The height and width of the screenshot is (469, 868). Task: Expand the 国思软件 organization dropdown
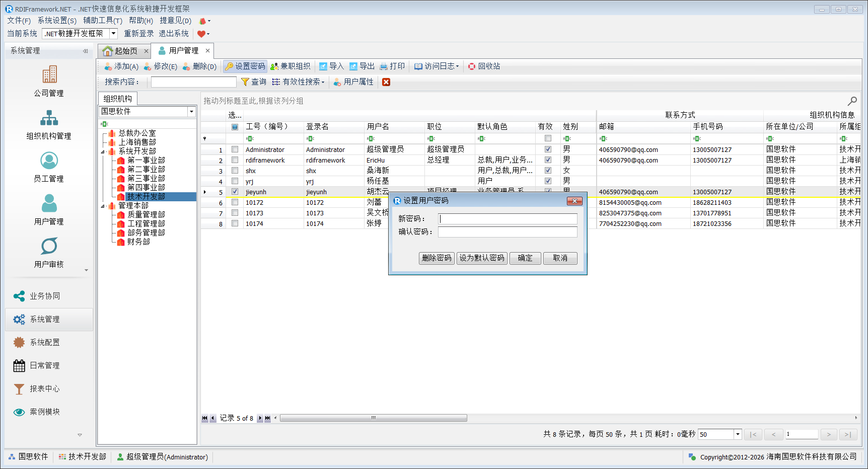[191, 112]
